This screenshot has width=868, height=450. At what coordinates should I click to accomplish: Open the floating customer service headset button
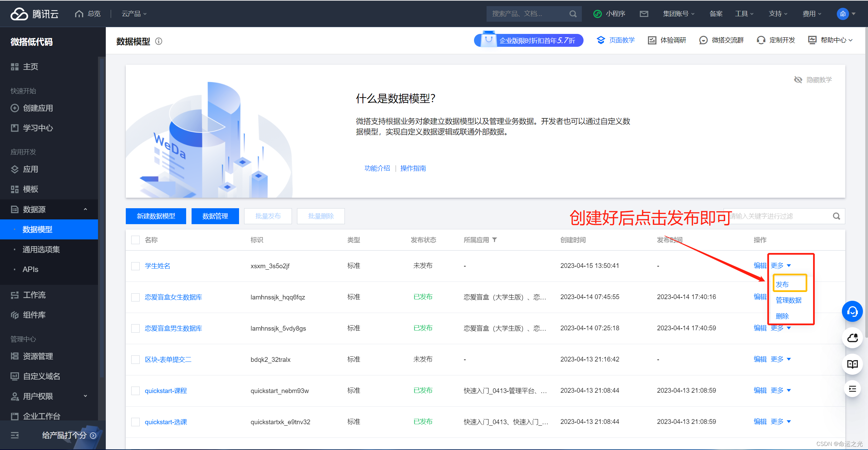(x=852, y=311)
